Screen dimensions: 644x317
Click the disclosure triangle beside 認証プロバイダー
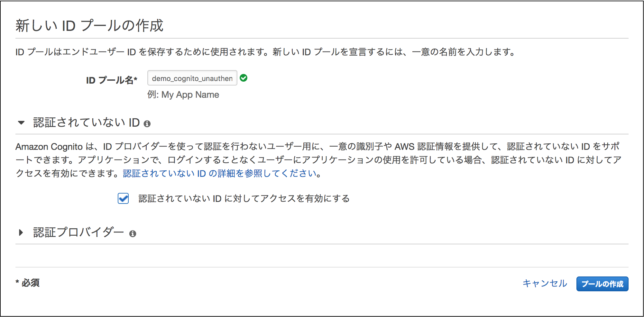point(21,233)
